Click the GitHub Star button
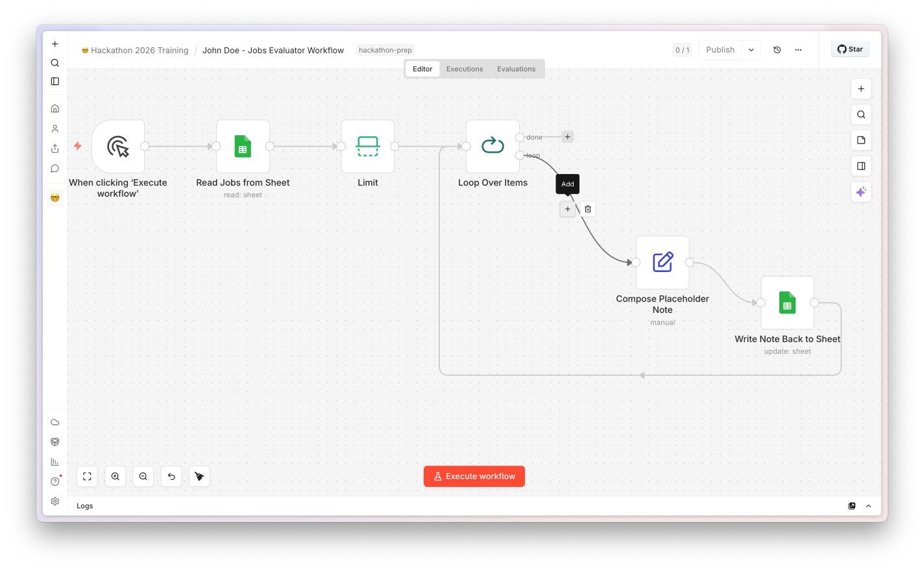Viewport: 924px width, 570px height. click(850, 49)
